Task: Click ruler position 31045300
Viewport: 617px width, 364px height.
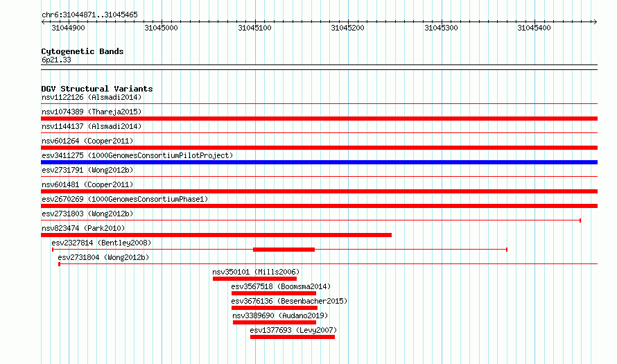Action: (x=441, y=28)
